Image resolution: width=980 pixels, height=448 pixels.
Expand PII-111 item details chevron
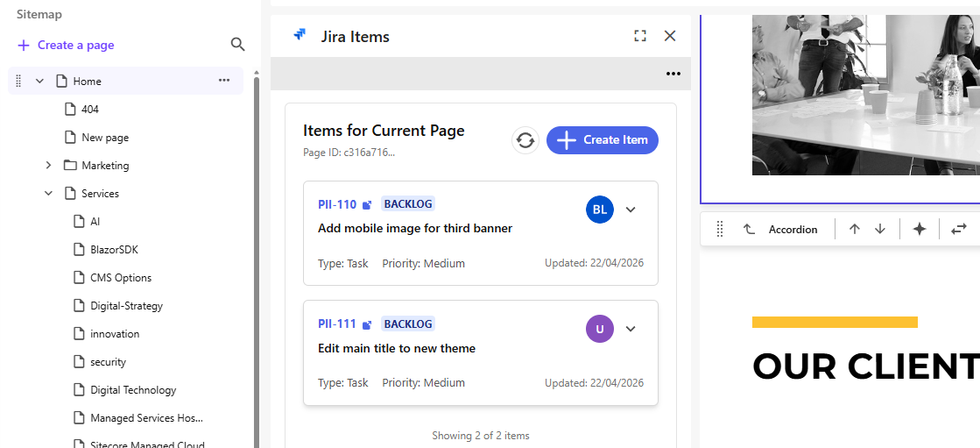pos(631,329)
